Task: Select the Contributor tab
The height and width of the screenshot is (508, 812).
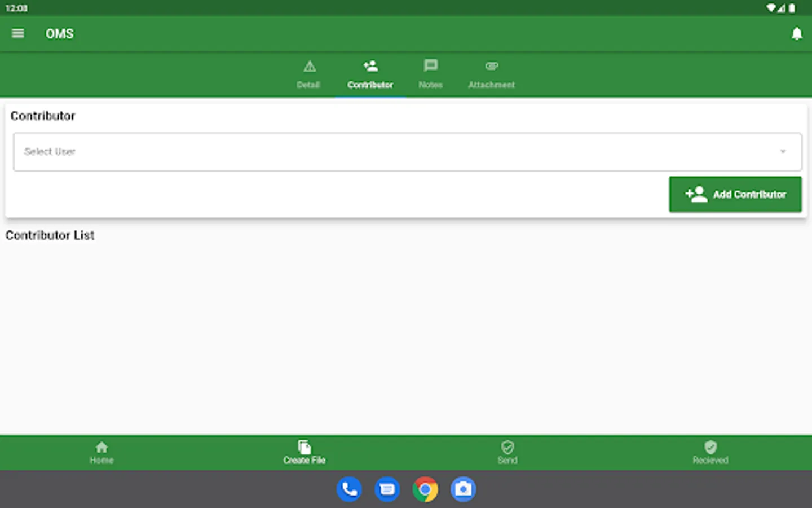Action: coord(370,75)
